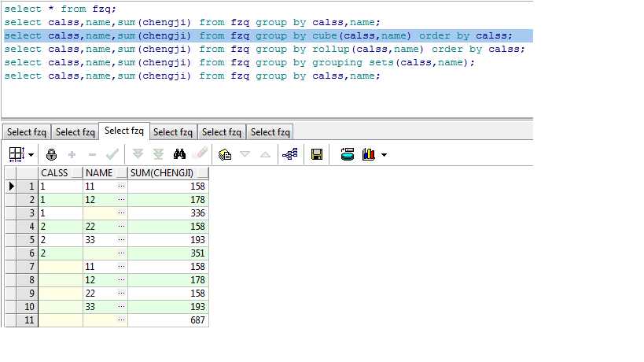The height and width of the screenshot is (362, 644).
Task: Click the linked query icon
Action: point(290,154)
